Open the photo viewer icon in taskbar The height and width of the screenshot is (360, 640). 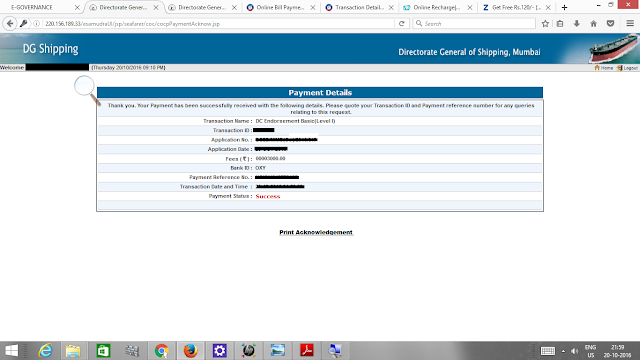pos(278,351)
